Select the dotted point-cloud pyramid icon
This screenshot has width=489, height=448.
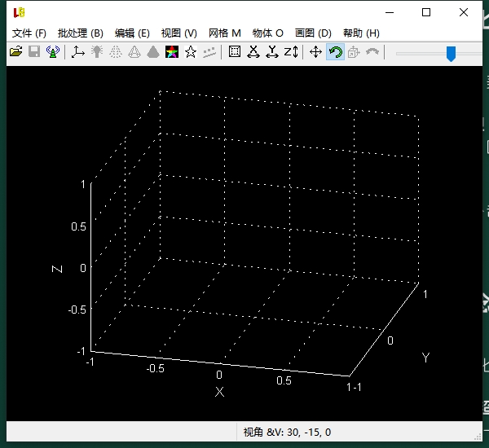coord(116,52)
